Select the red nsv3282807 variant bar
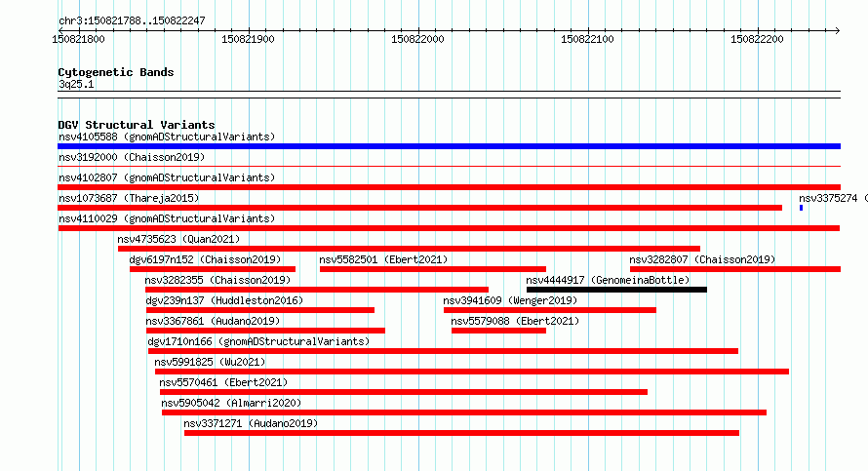Viewport: 868px width, 471px height. 735,269
